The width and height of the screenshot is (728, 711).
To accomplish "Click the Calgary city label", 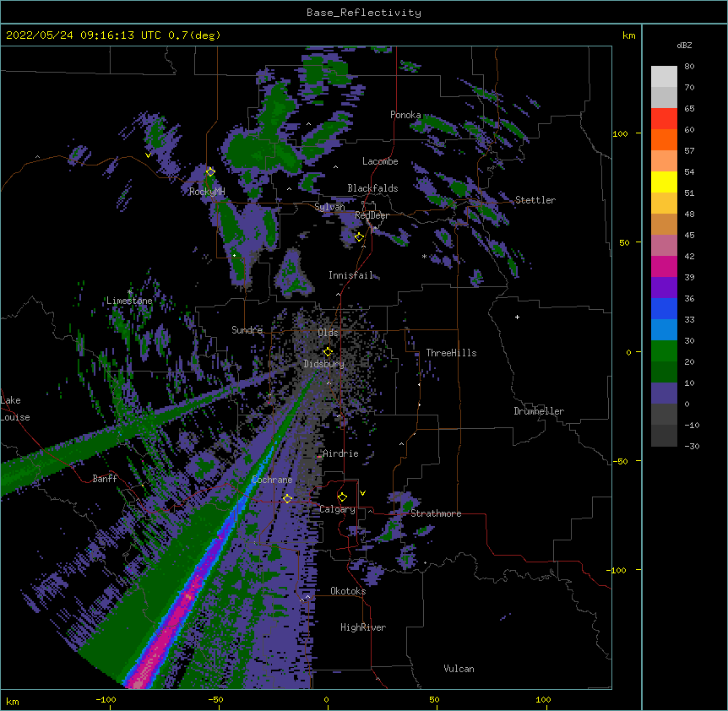I will (337, 509).
